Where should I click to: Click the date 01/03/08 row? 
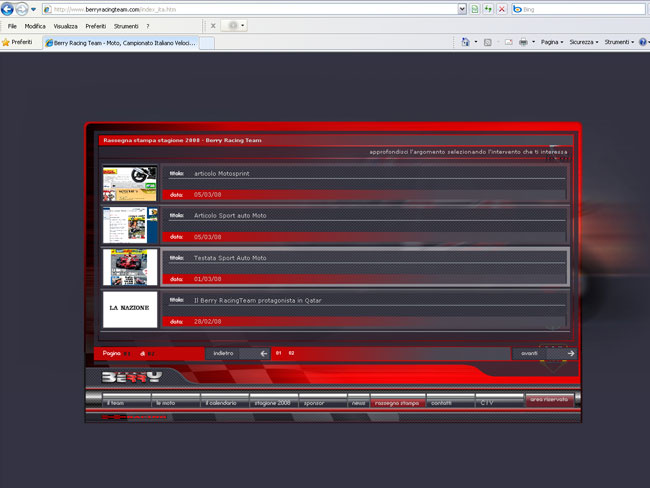coord(364,279)
